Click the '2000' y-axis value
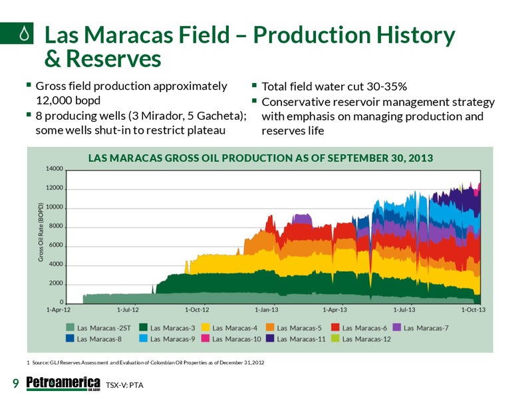The image size is (532, 399). pos(56,283)
